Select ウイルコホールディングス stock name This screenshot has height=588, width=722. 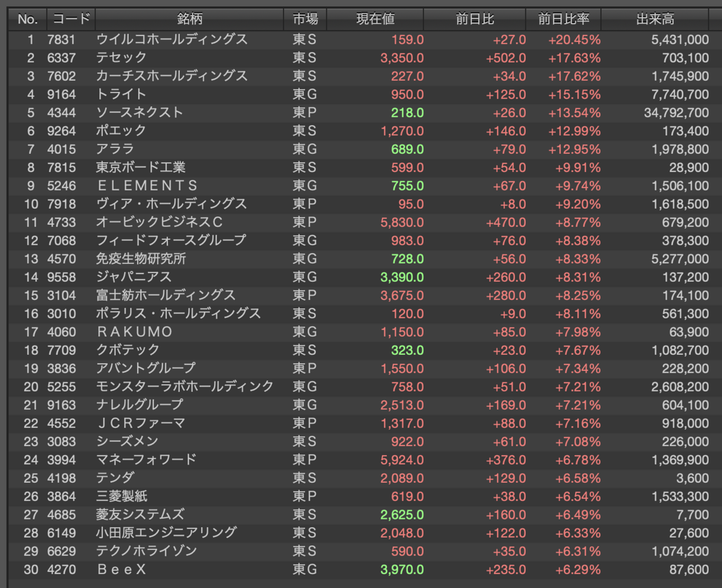[172, 40]
